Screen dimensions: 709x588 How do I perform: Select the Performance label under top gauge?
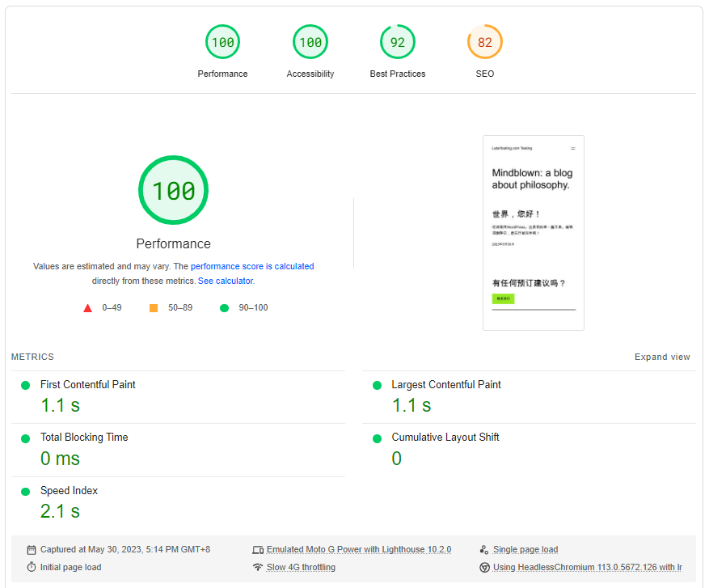[222, 74]
